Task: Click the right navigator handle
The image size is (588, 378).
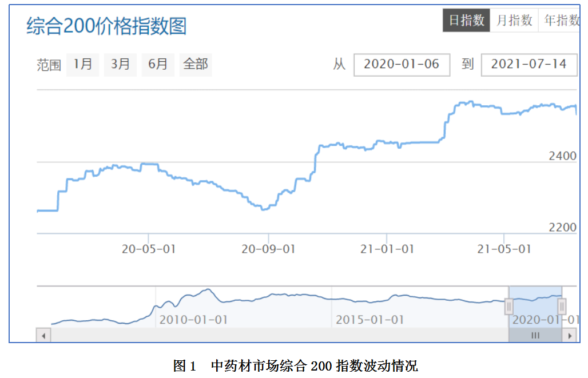Action: click(x=562, y=307)
